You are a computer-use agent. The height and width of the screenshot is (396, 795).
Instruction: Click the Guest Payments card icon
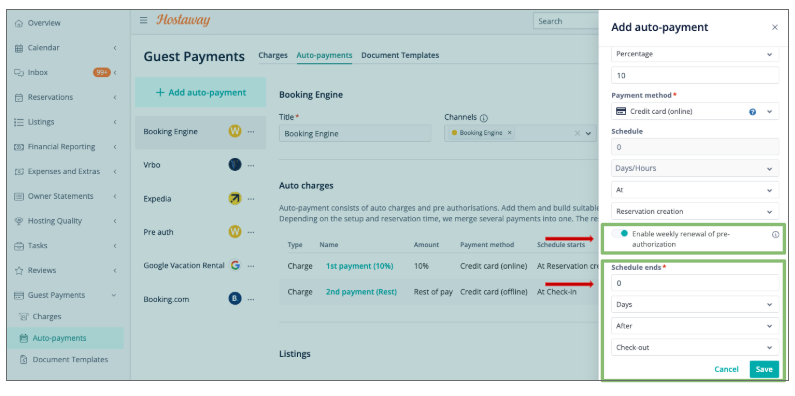click(x=19, y=295)
